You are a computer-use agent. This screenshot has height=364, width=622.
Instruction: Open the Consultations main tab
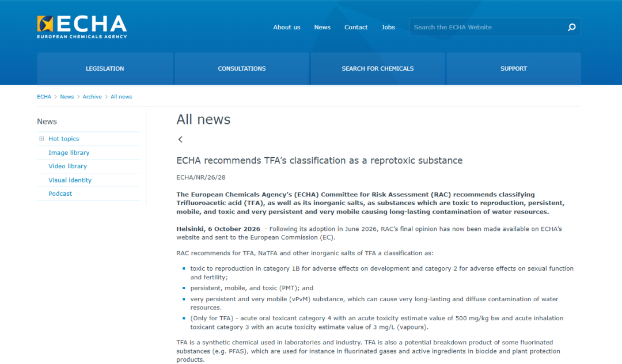coord(241,69)
